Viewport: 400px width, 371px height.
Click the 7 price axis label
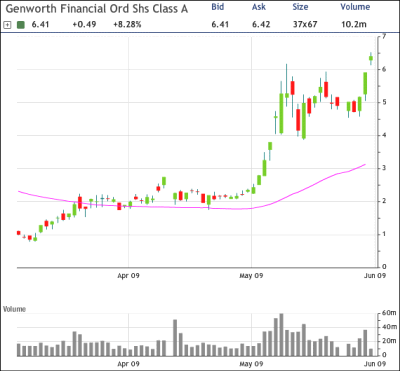coord(384,36)
